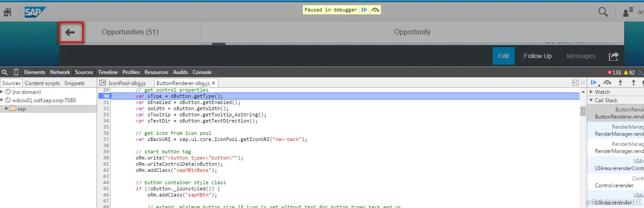Close the ButtonRenderer-dbg.js tab
The image size is (644, 208).
[213, 83]
